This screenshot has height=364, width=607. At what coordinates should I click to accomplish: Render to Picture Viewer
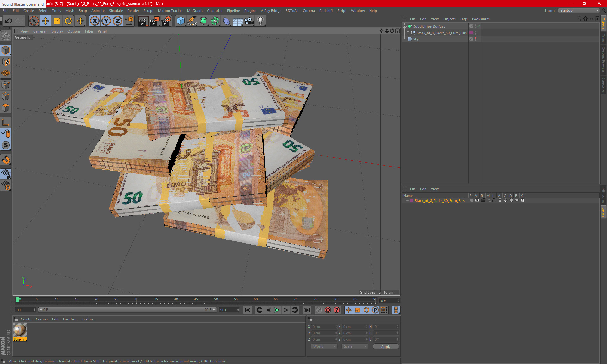point(155,21)
